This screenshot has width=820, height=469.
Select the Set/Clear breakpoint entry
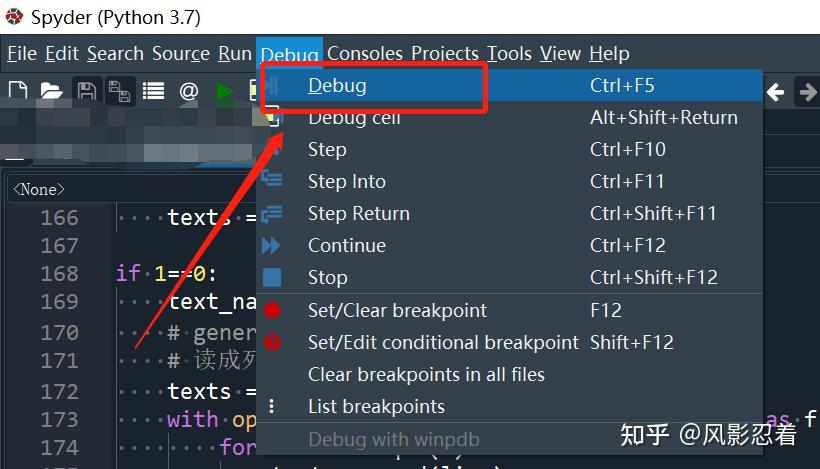[x=397, y=311]
